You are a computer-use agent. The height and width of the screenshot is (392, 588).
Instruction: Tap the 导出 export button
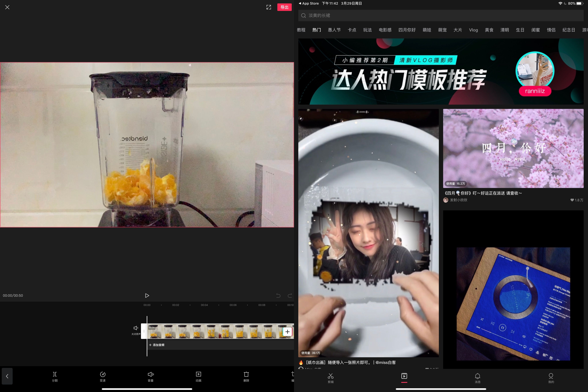(284, 7)
